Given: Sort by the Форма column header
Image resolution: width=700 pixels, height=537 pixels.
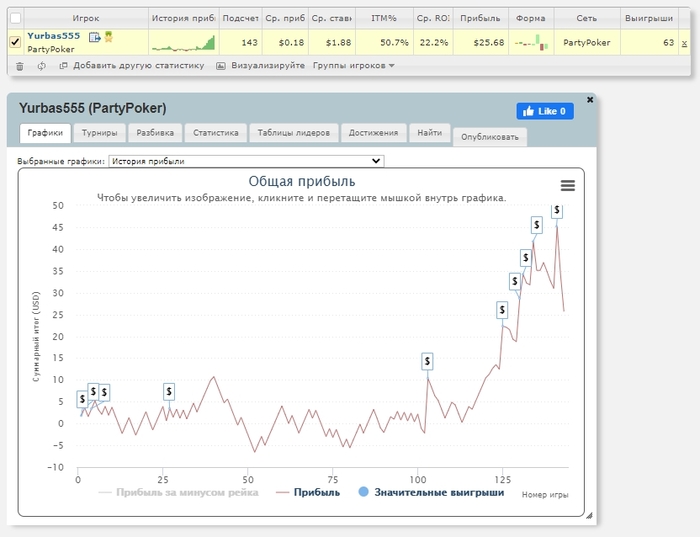Looking at the screenshot, I should point(531,18).
